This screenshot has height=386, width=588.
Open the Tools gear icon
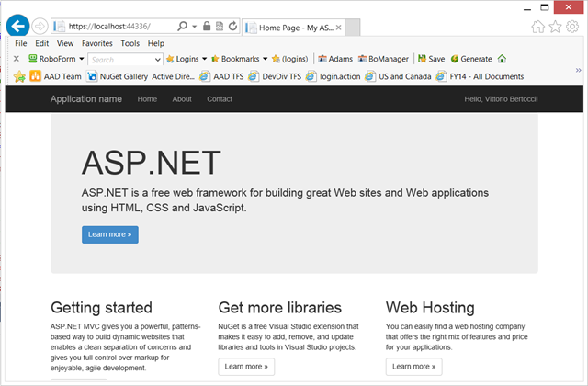pyautogui.click(x=572, y=27)
